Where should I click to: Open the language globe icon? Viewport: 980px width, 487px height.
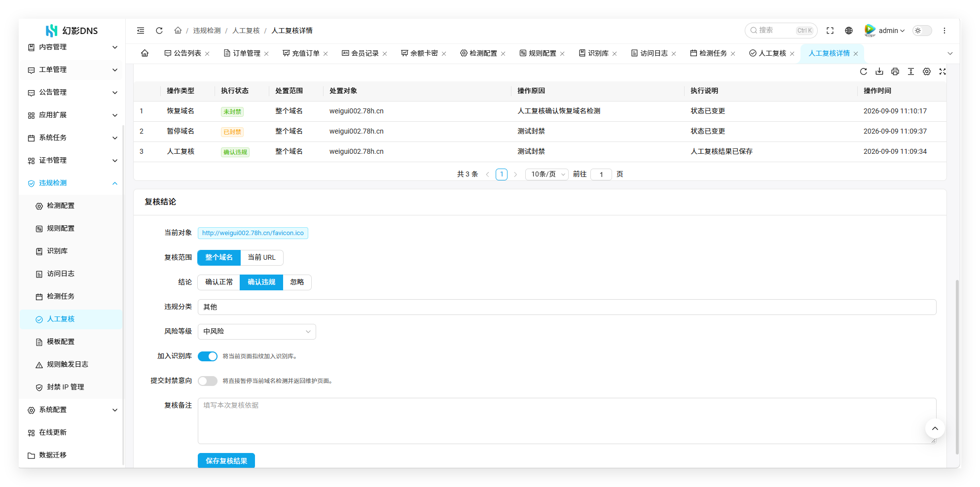[x=849, y=31]
